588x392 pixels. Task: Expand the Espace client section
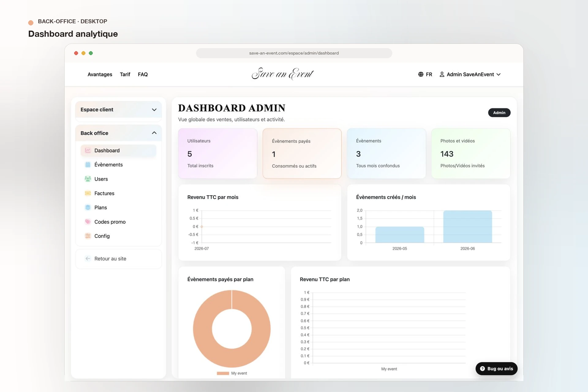point(119,110)
